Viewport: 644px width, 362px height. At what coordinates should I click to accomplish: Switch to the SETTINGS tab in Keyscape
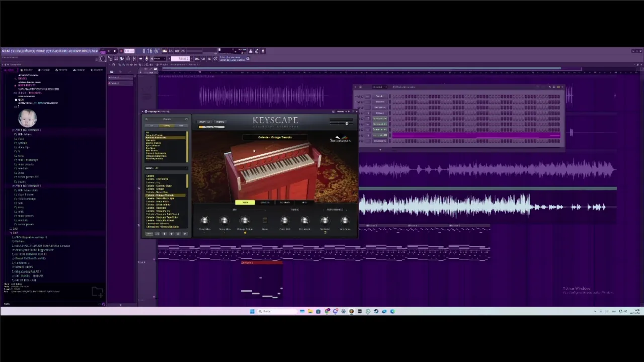coord(285,202)
